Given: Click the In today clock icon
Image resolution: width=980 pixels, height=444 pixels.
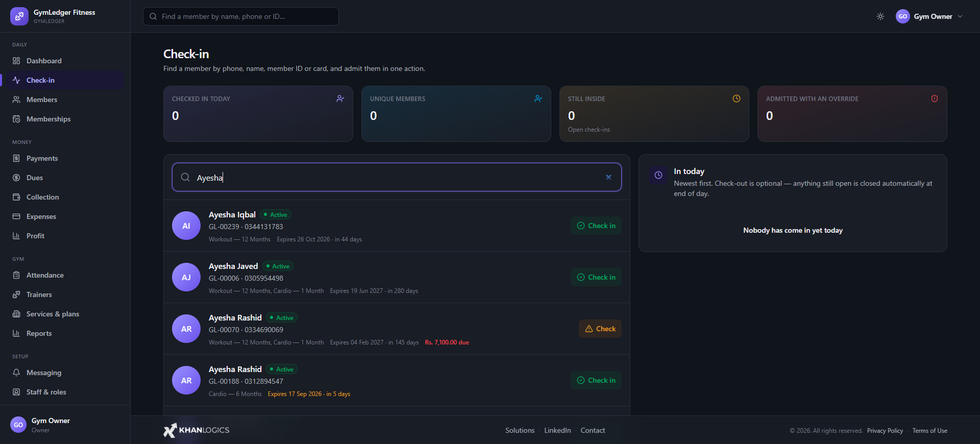Looking at the screenshot, I should (x=658, y=175).
